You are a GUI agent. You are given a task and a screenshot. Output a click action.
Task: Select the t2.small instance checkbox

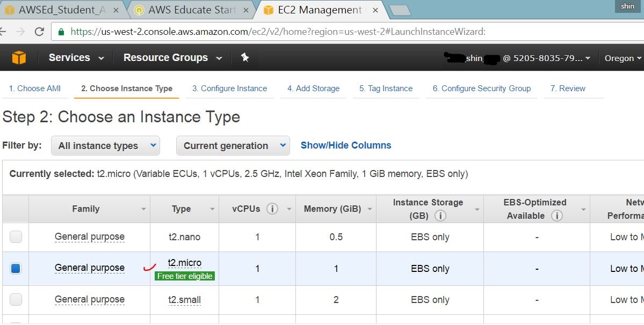pyautogui.click(x=16, y=299)
